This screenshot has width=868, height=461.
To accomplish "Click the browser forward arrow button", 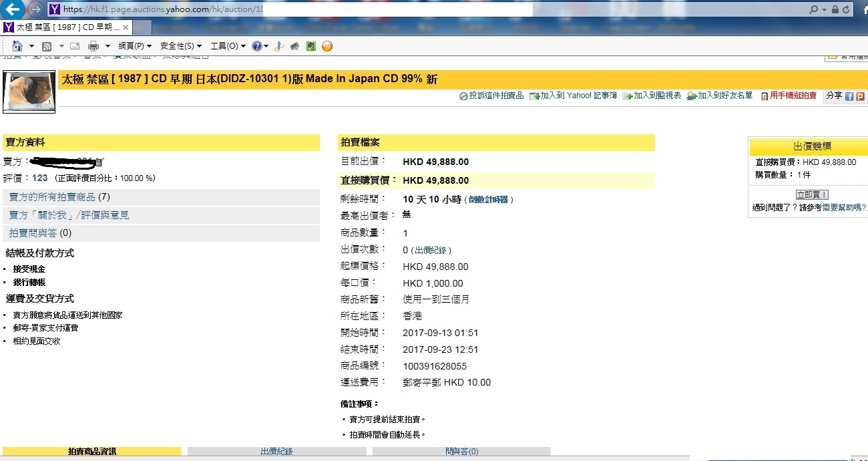I will click(x=36, y=9).
